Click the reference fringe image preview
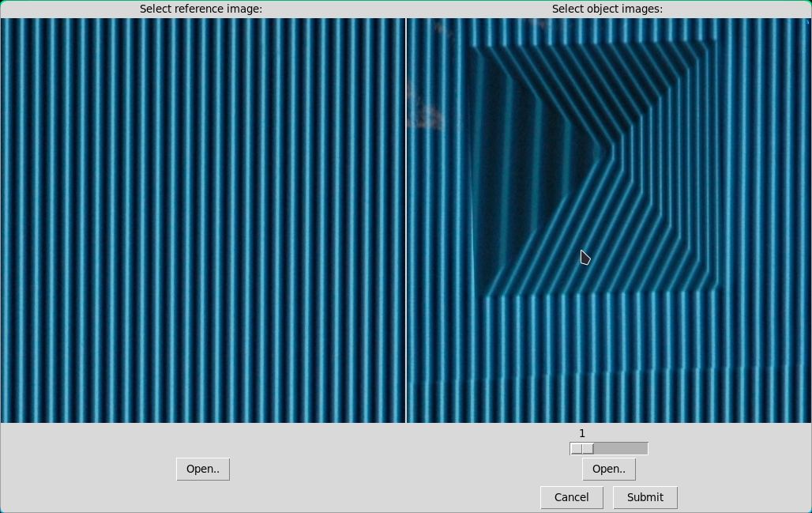 (x=202, y=221)
